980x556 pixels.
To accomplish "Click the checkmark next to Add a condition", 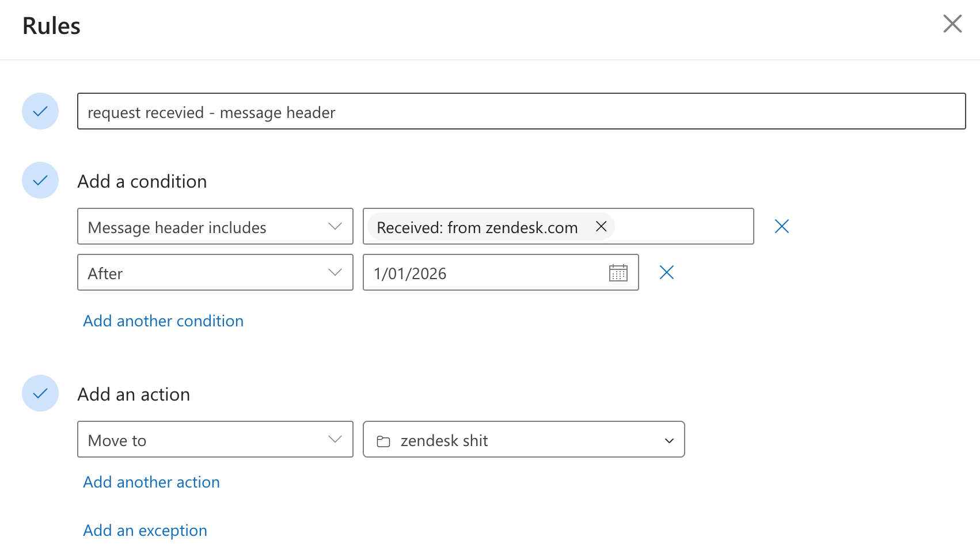I will 40,181.
